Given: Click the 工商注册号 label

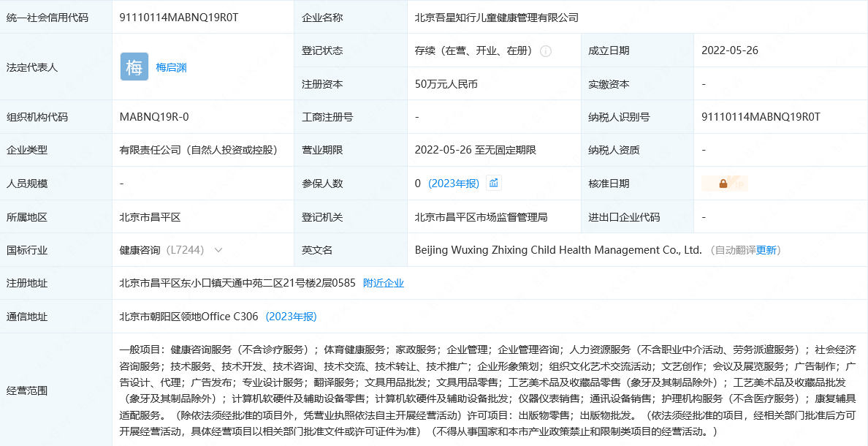Looking at the screenshot, I should (327, 117).
